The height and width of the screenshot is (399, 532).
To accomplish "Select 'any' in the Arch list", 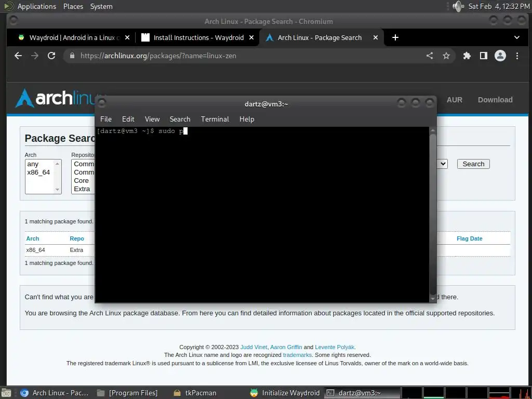I will pyautogui.click(x=33, y=164).
